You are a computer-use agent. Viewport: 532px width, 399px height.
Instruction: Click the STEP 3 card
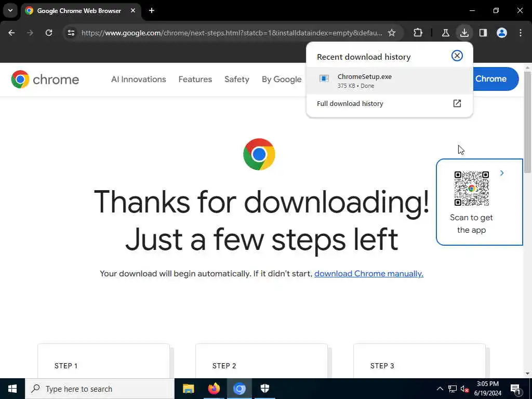419,361
